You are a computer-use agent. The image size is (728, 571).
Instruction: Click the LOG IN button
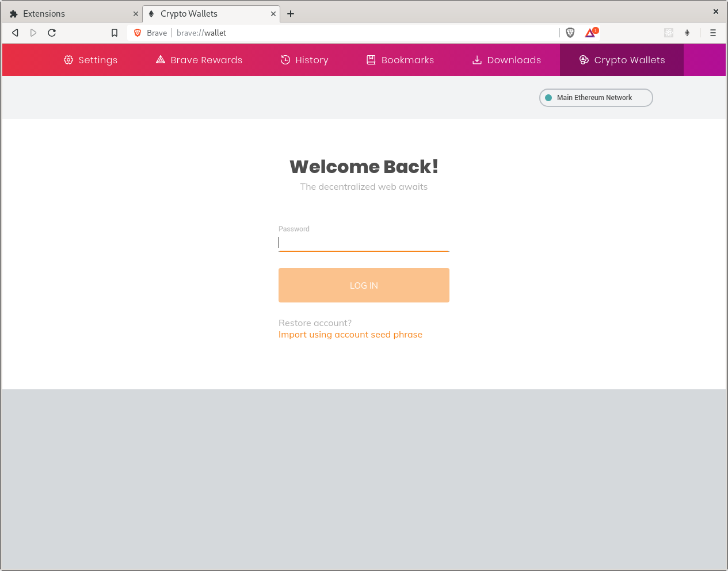point(364,285)
